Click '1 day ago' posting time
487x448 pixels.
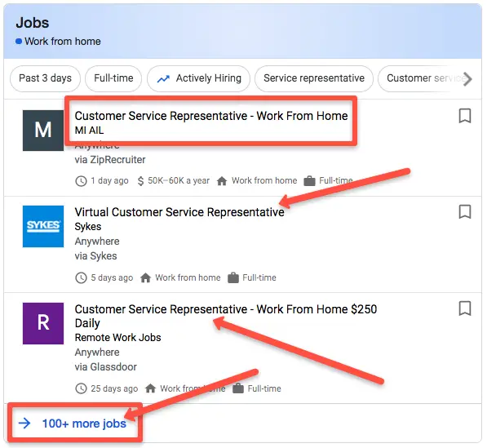pos(109,180)
